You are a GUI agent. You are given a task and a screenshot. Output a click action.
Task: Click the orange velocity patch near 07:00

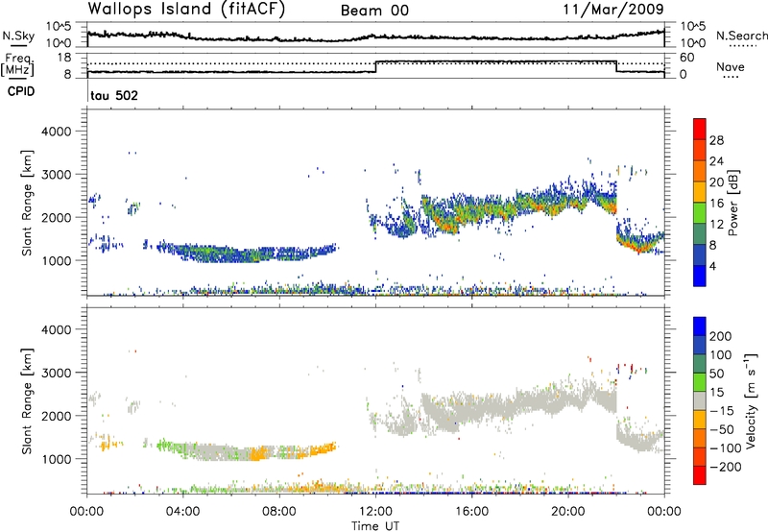258,453
